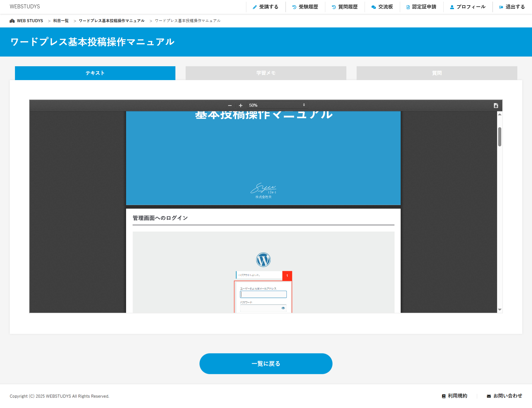Switch to the 質問 tab

tap(437, 73)
